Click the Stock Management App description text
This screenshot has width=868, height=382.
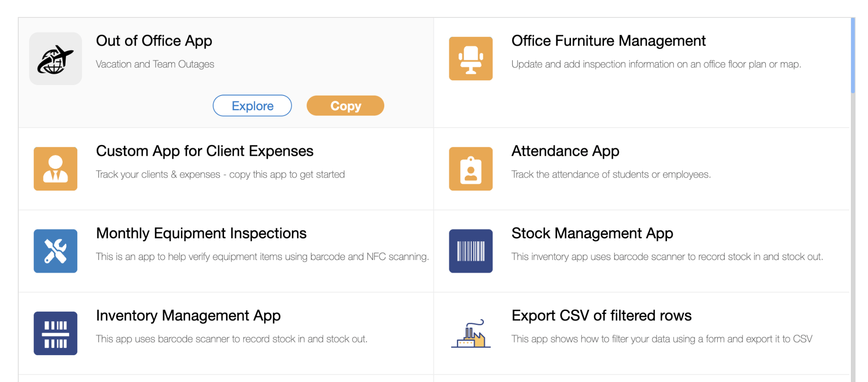(667, 257)
